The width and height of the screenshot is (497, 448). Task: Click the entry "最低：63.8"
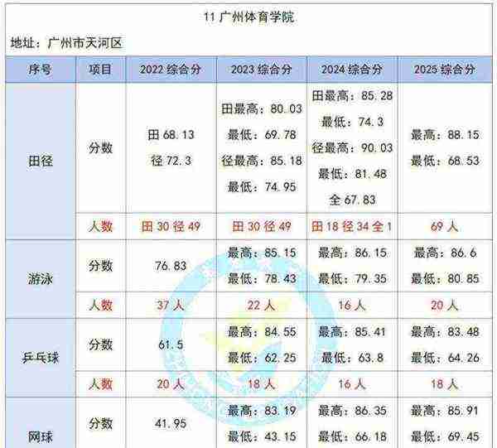click(352, 358)
